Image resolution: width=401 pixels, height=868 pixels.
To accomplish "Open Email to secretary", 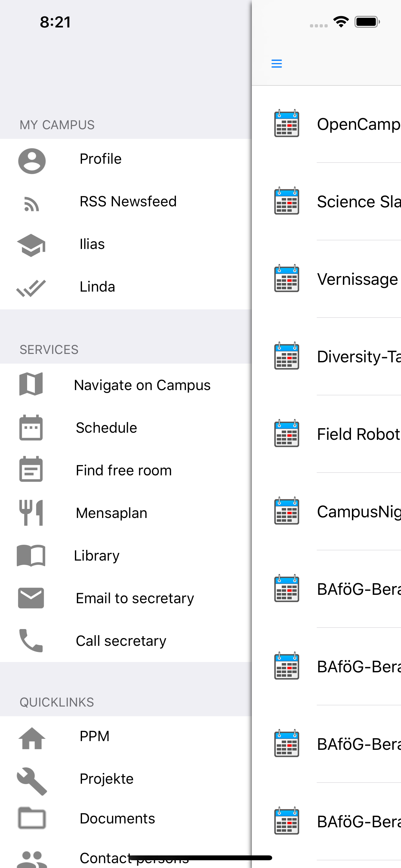I will click(126, 598).
